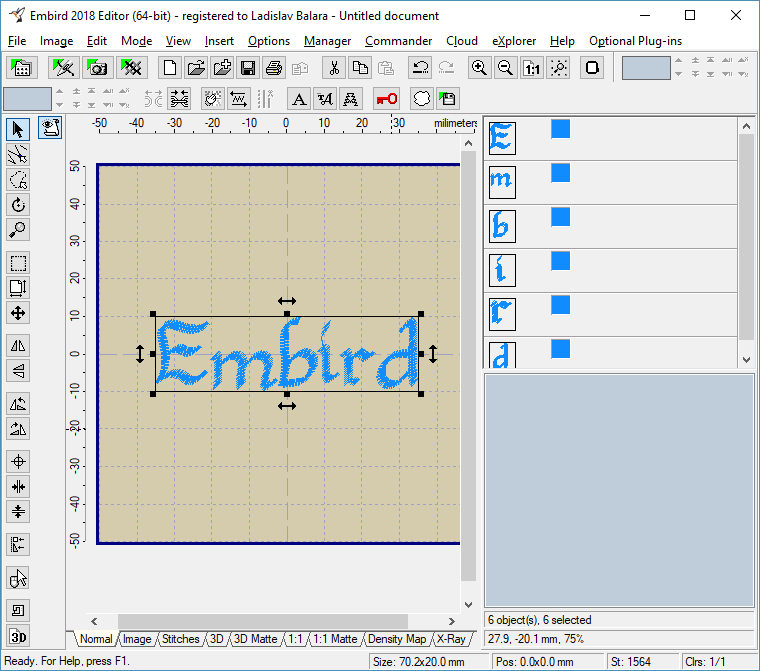Click the blue swatch for letter E
The image size is (760, 671).
[x=560, y=129]
